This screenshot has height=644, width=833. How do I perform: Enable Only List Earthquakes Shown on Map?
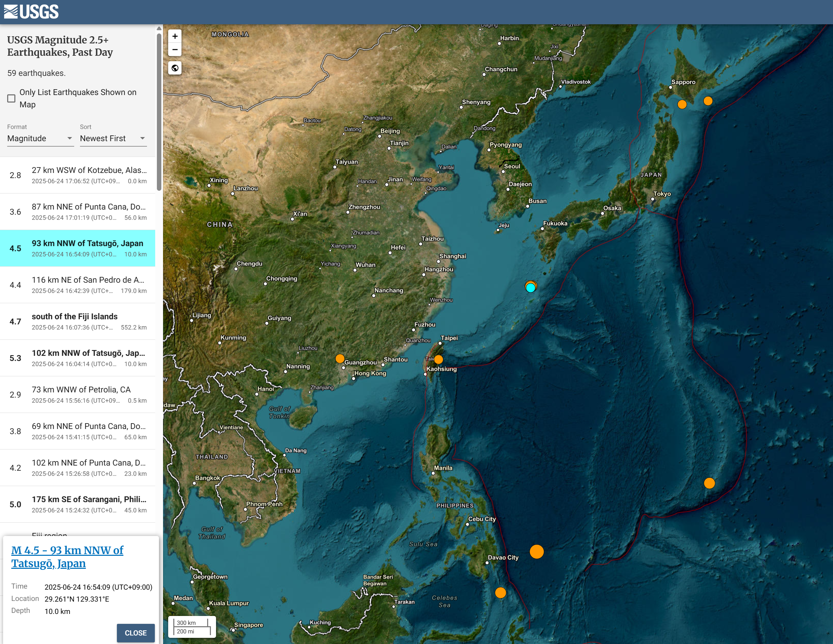coord(11,98)
